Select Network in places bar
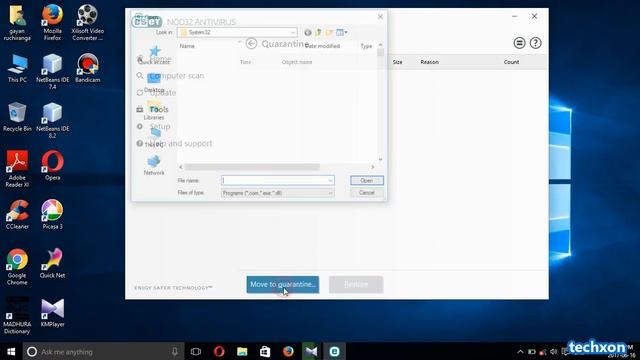This screenshot has width=640, height=360. tap(154, 165)
